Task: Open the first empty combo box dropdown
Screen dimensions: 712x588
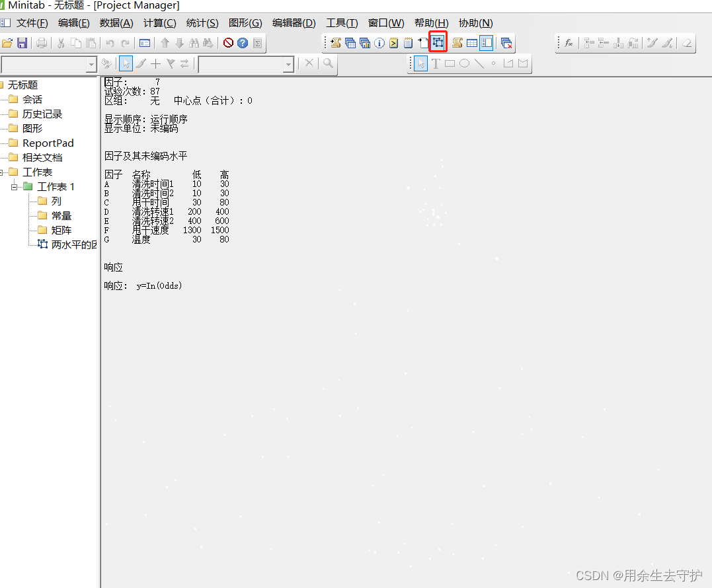Action: (x=91, y=65)
